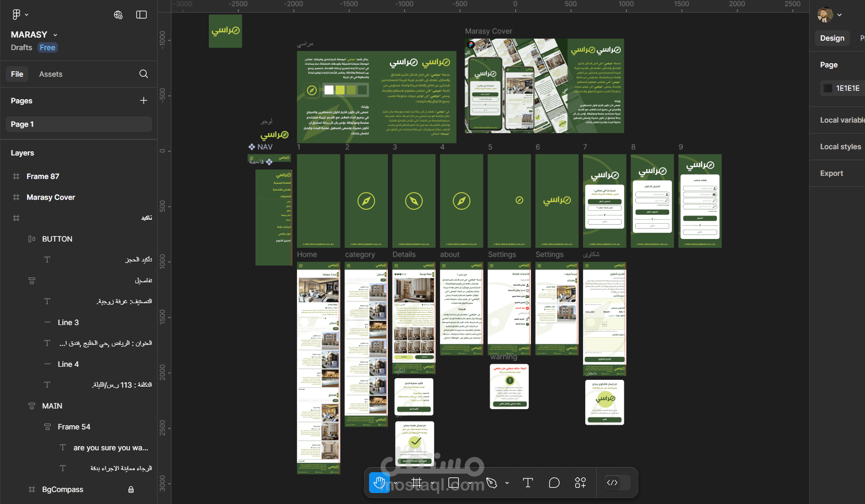This screenshot has height=504, width=865.
Task: Switch to the File tab
Action: point(17,74)
